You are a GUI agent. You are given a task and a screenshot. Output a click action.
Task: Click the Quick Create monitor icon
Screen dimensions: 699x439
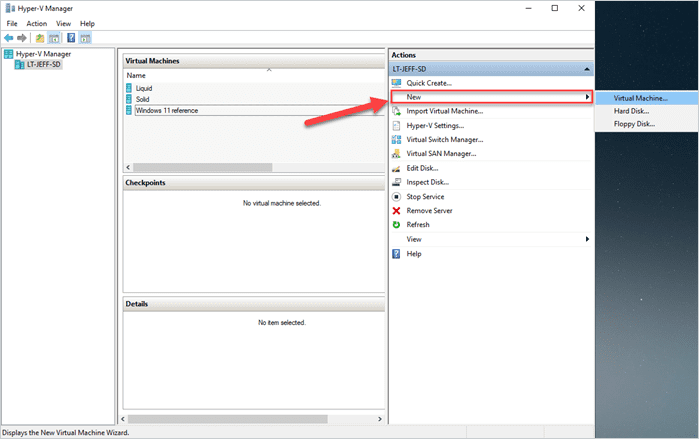tap(396, 83)
